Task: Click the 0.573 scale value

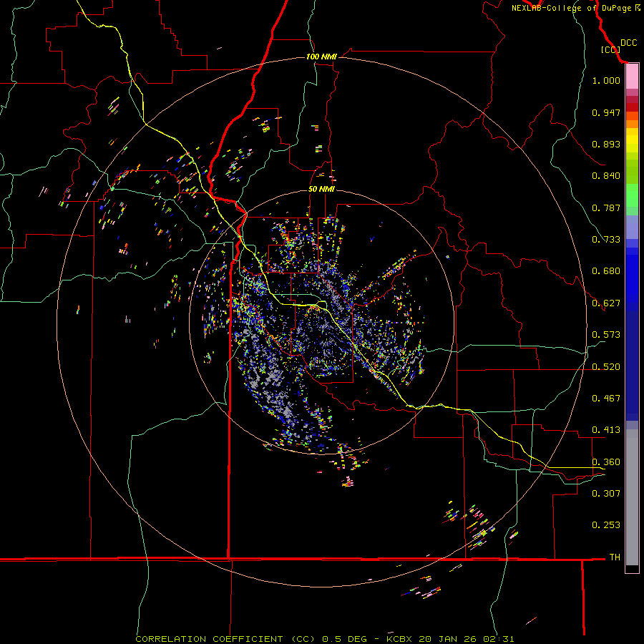Action: pyautogui.click(x=606, y=335)
